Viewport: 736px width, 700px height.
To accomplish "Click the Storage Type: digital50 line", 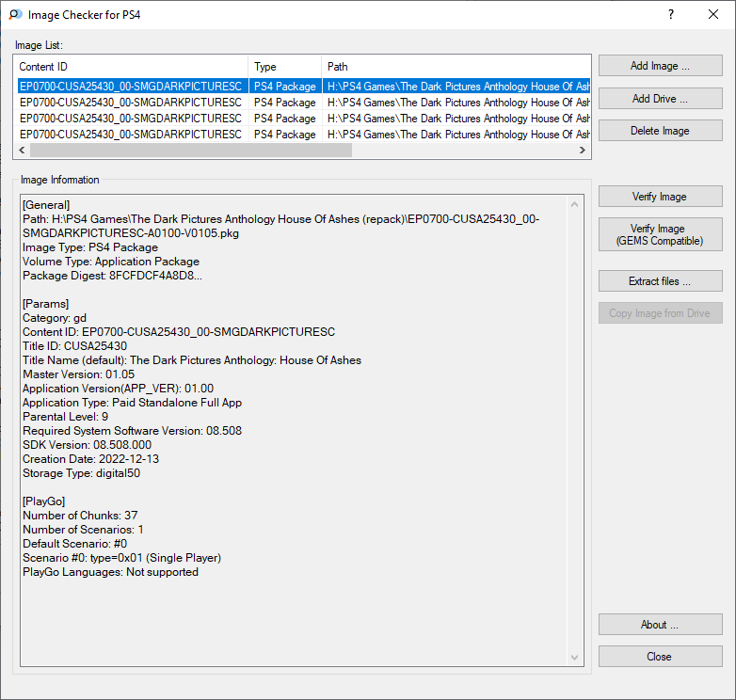I will [x=81, y=473].
